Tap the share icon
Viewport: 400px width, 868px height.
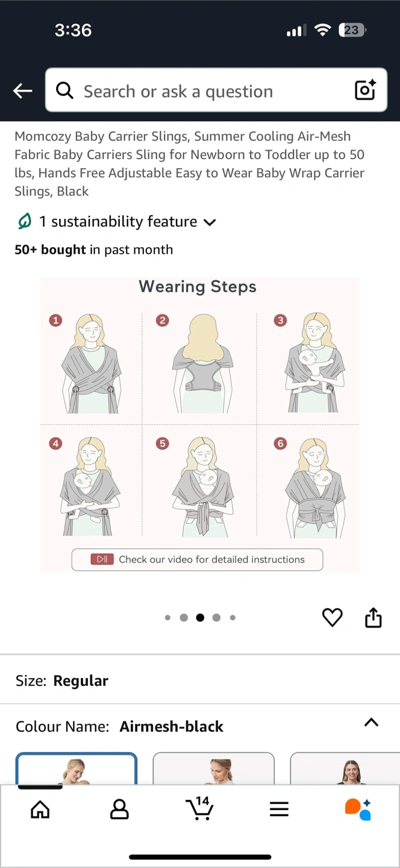373,617
